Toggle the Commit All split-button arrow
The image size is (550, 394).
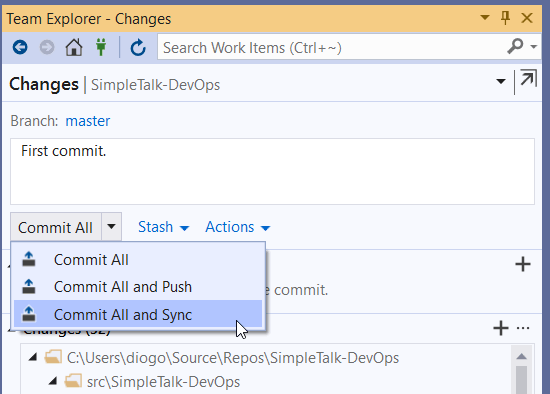pyautogui.click(x=112, y=227)
